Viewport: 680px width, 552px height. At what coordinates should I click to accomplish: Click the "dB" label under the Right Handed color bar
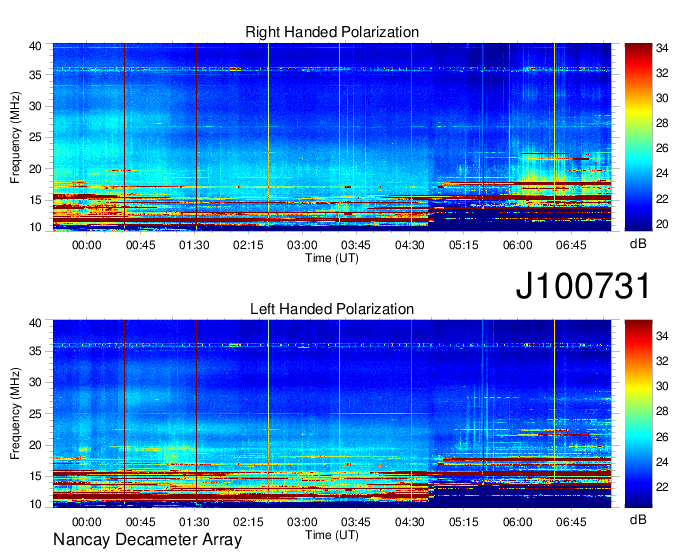click(638, 244)
